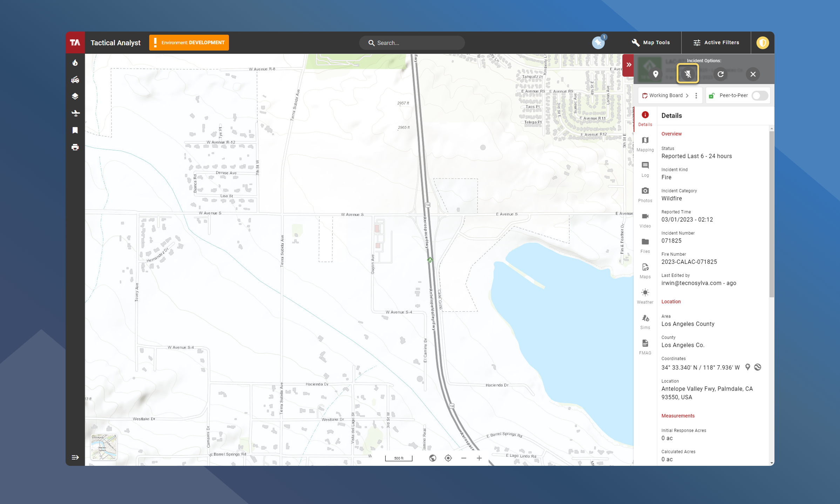
Task: Select the aircraft icon in sidebar
Action: point(75,113)
